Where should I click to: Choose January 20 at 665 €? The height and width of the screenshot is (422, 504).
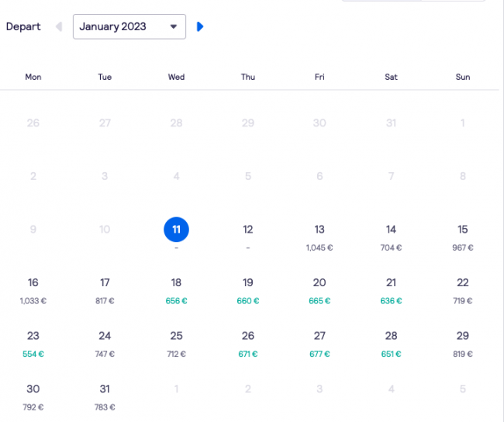pyautogui.click(x=319, y=291)
